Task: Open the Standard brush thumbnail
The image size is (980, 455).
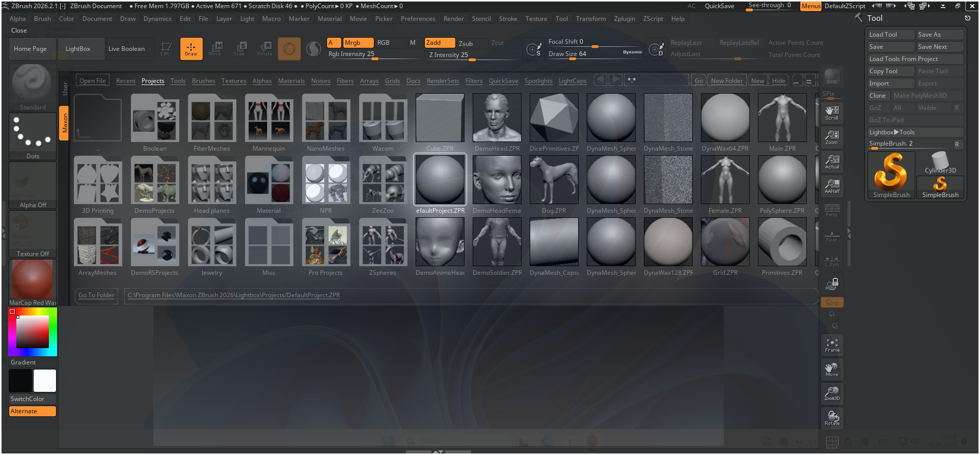Action: pos(33,88)
